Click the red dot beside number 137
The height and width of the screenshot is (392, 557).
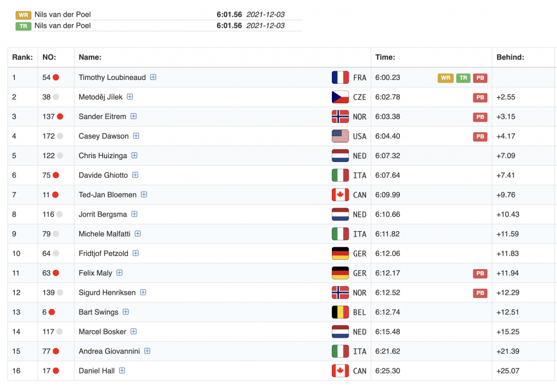coord(60,117)
